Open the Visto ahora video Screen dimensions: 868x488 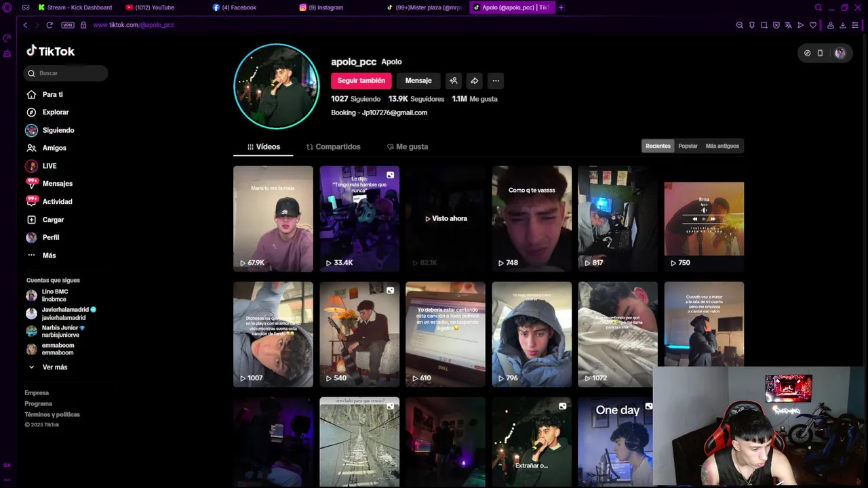[446, 218]
